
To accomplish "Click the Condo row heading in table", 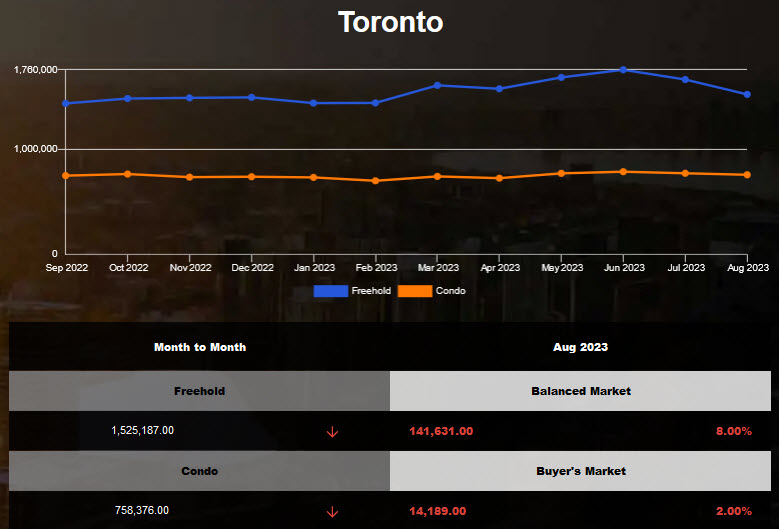I will (200, 471).
